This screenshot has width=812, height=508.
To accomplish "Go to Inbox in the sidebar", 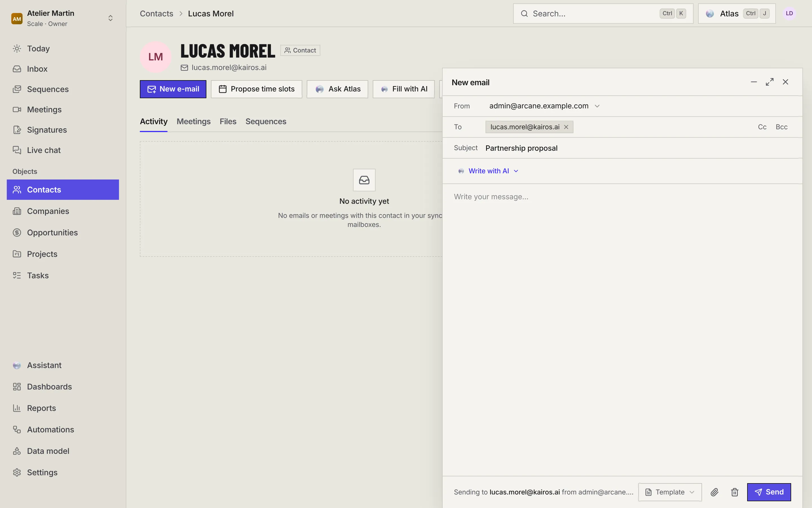I will (x=63, y=69).
